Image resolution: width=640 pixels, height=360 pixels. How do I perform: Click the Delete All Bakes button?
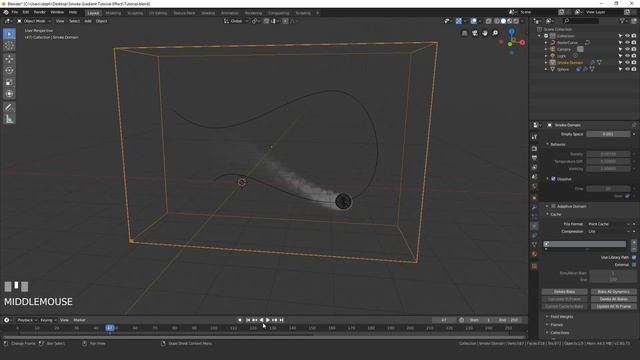pyautogui.click(x=613, y=299)
